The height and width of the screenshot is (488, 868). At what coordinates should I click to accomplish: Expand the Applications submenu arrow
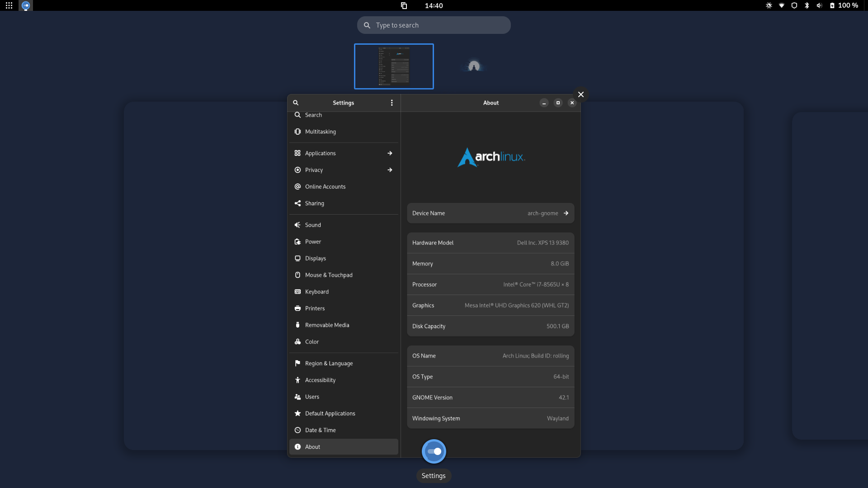click(390, 154)
